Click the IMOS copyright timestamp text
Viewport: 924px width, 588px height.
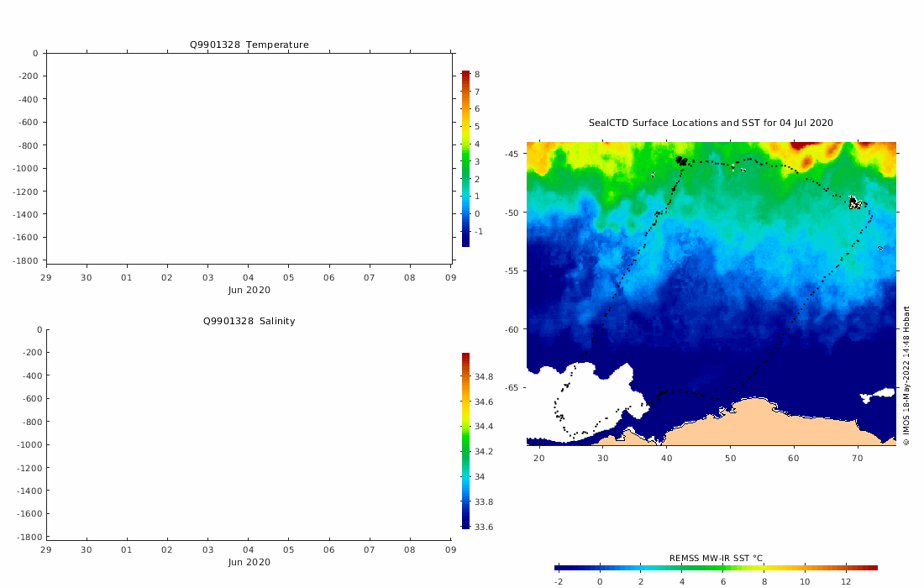tap(906, 375)
